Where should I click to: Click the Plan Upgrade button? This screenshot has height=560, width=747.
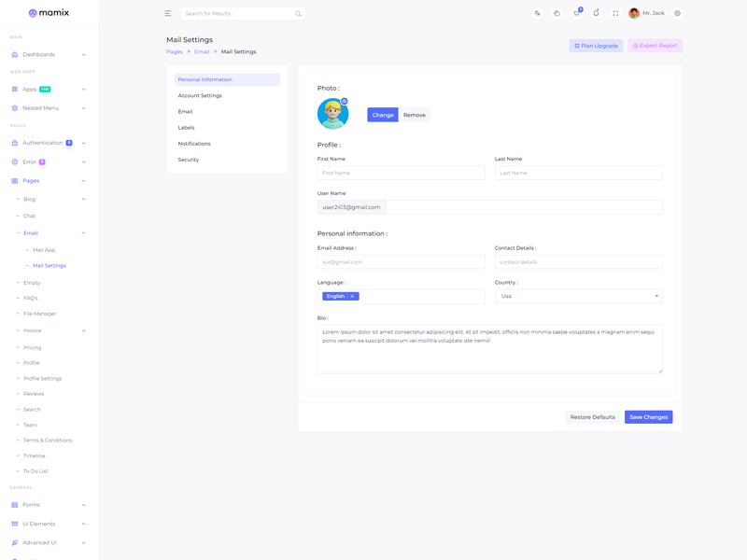pyautogui.click(x=596, y=46)
